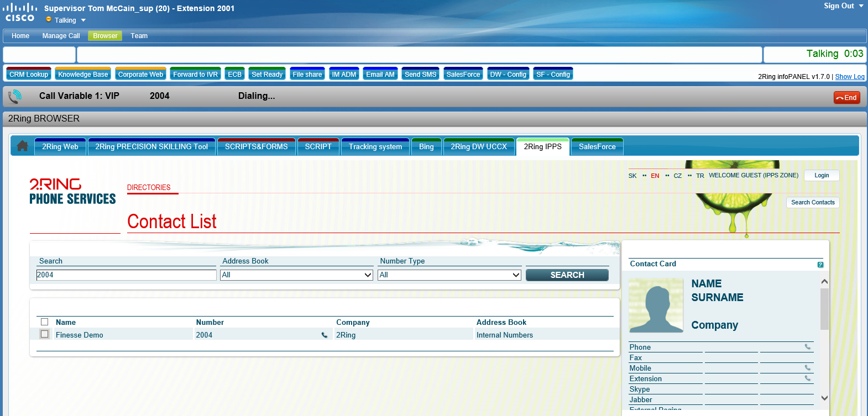Open the Address Book dropdown
The height and width of the screenshot is (416, 868).
[x=297, y=275]
